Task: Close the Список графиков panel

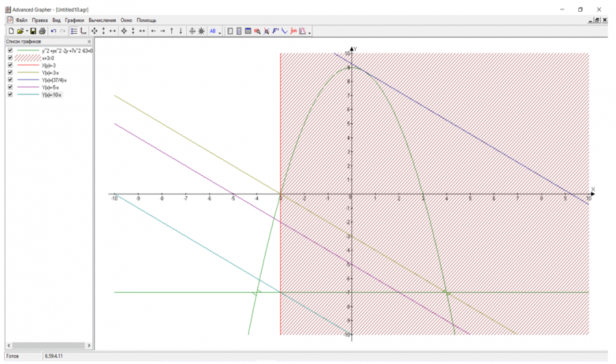Action: point(89,42)
